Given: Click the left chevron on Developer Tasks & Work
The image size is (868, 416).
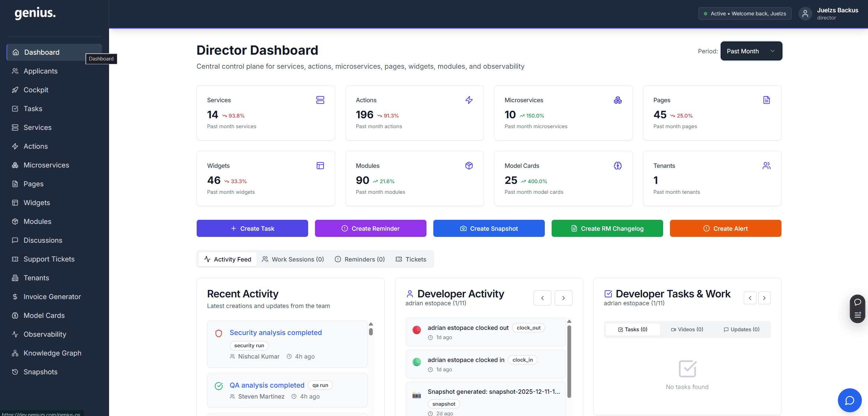Looking at the screenshot, I should [x=750, y=298].
